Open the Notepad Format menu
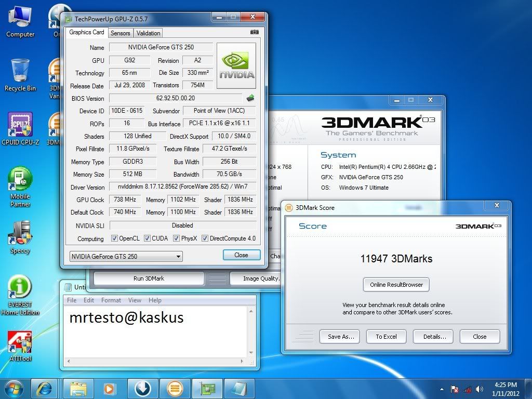Screen dimensions: 532x399 (111, 300)
